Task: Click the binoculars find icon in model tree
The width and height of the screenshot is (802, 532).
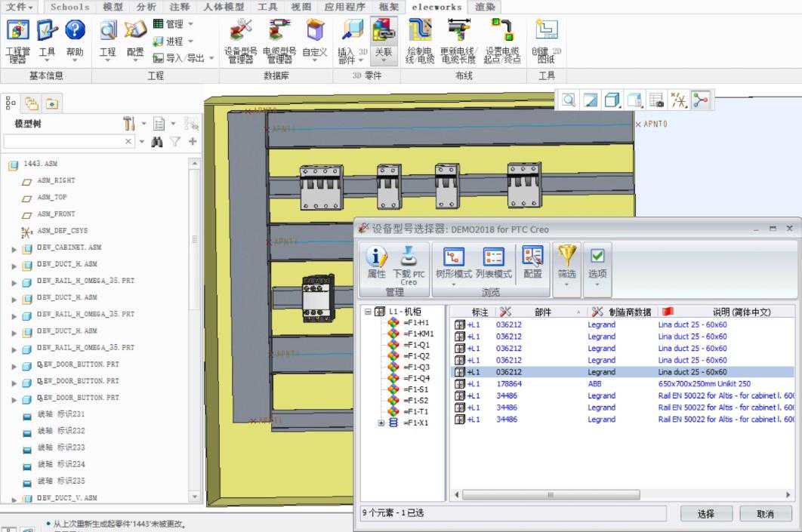Action: [x=157, y=142]
